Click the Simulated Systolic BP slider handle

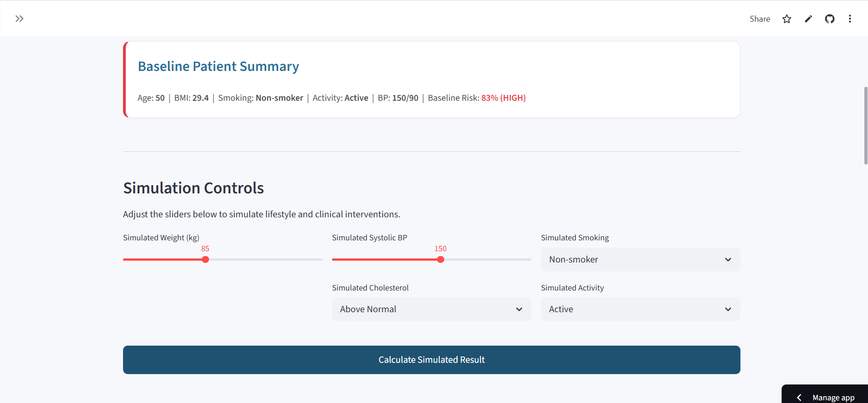(x=441, y=259)
